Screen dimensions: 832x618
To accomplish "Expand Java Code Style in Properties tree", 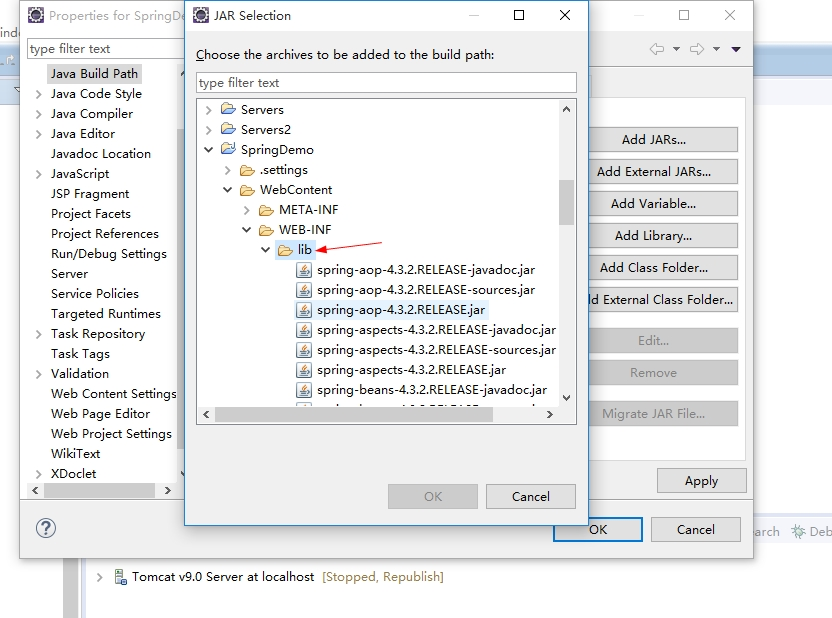I will (38, 94).
